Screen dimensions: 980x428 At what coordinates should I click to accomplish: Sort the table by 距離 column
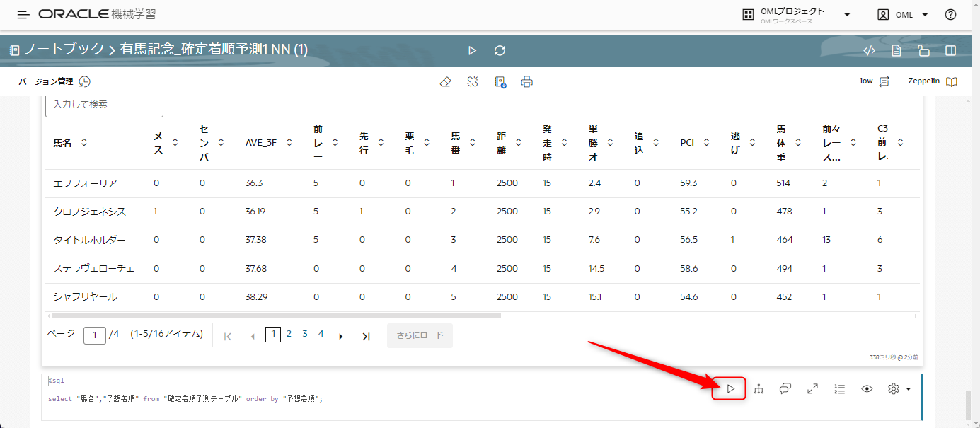click(518, 143)
